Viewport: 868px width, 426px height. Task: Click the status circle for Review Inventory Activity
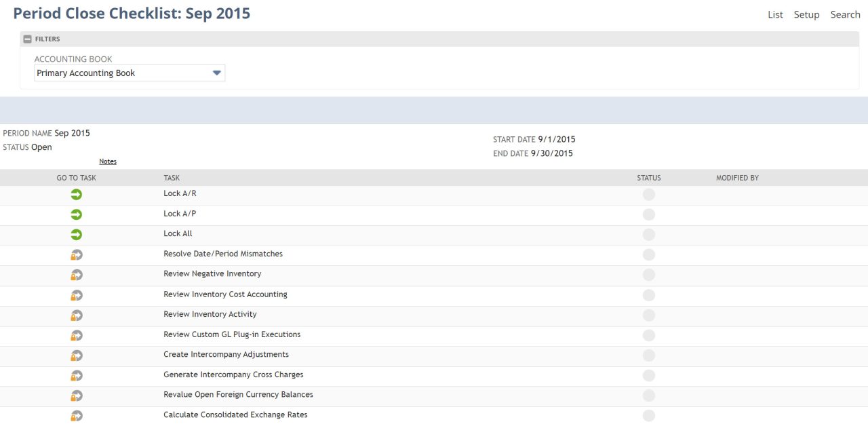pos(648,315)
